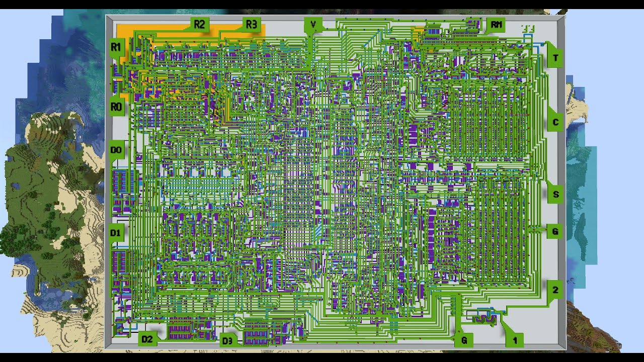Click the R2 pin label
644x362 pixels.
[x=199, y=24]
